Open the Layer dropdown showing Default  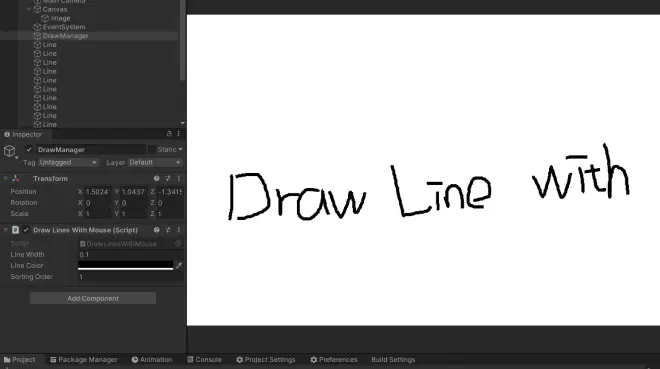coord(155,162)
